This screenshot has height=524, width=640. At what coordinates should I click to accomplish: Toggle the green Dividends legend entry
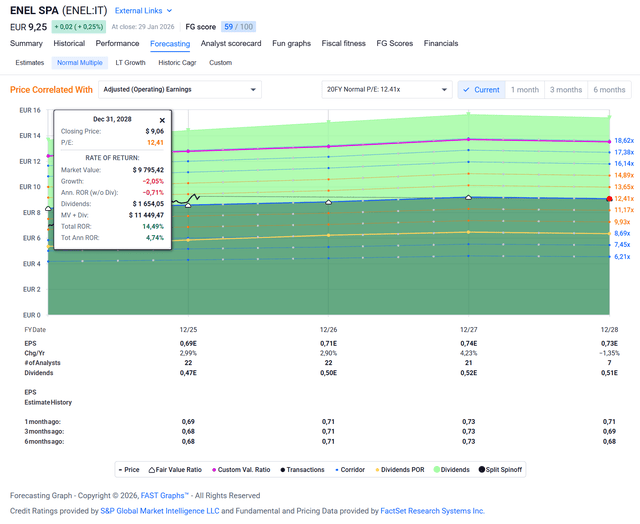pyautogui.click(x=451, y=470)
